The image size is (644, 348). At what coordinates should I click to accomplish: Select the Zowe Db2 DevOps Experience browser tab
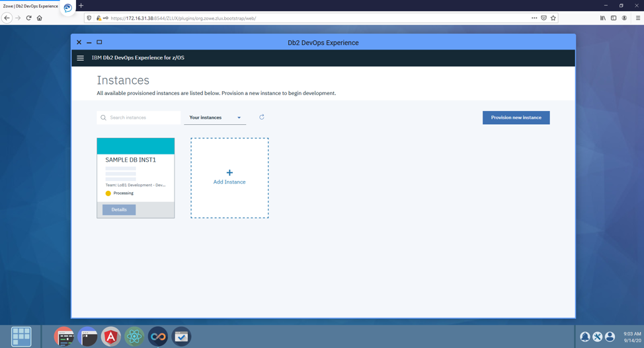[x=30, y=6]
